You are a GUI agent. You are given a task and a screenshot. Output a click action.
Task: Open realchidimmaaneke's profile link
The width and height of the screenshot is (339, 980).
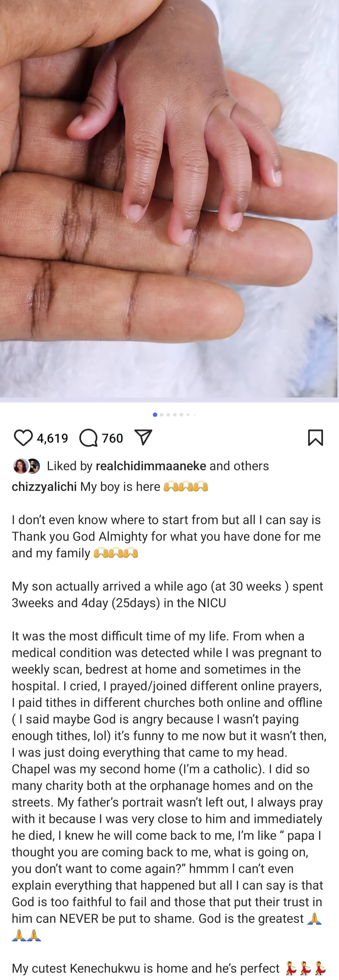151,466
